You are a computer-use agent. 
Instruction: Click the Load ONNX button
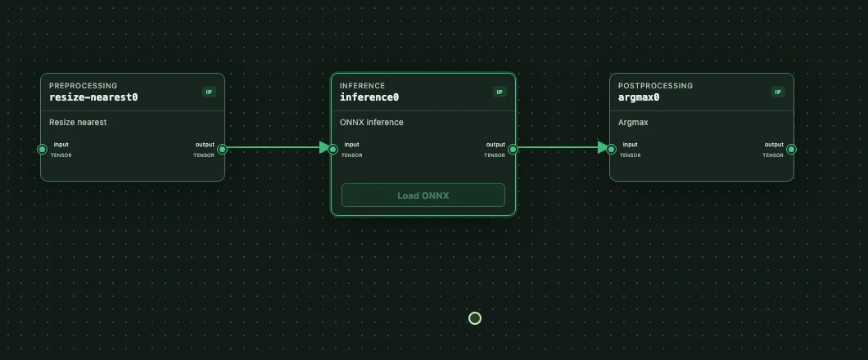tap(423, 196)
